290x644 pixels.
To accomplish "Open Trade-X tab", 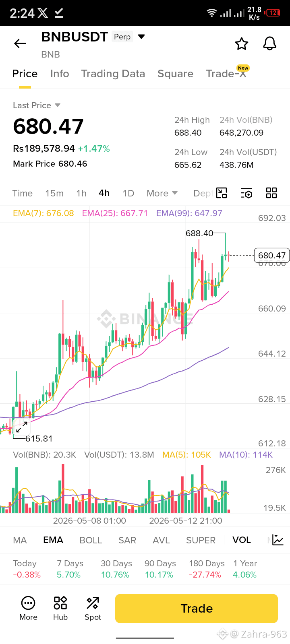I will 226,74.
